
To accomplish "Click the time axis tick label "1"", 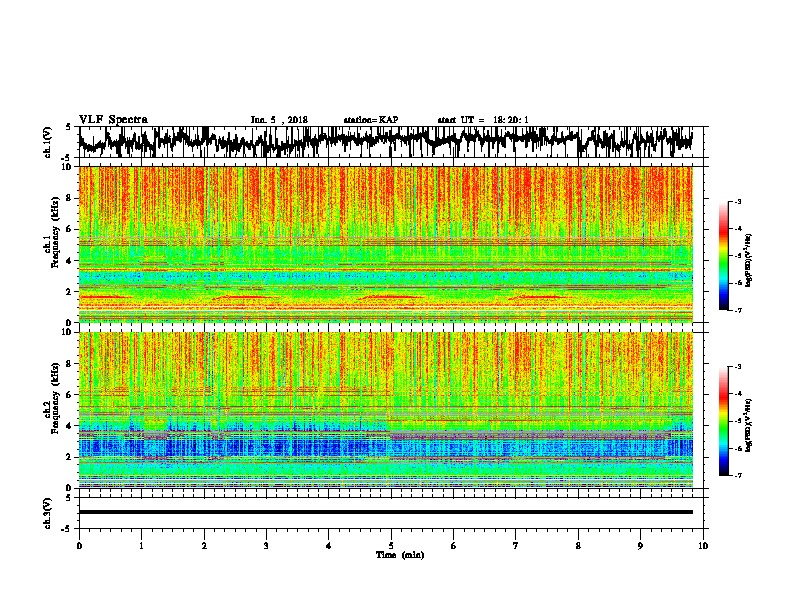I will pos(141,546).
